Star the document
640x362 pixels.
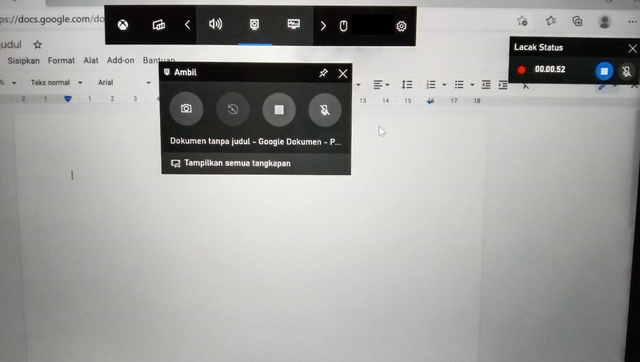(38, 44)
